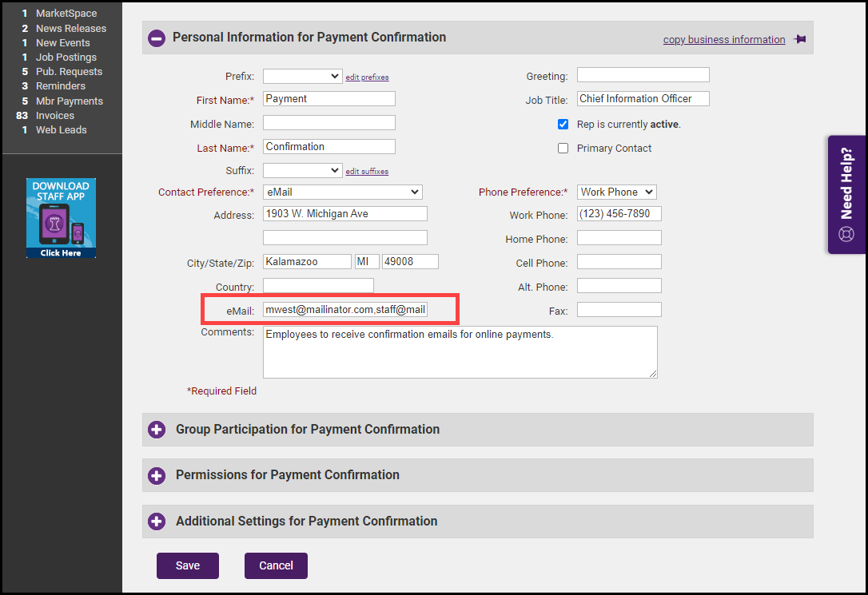This screenshot has height=595, width=868.
Task: Open the Contact Preference dropdown
Action: click(342, 192)
